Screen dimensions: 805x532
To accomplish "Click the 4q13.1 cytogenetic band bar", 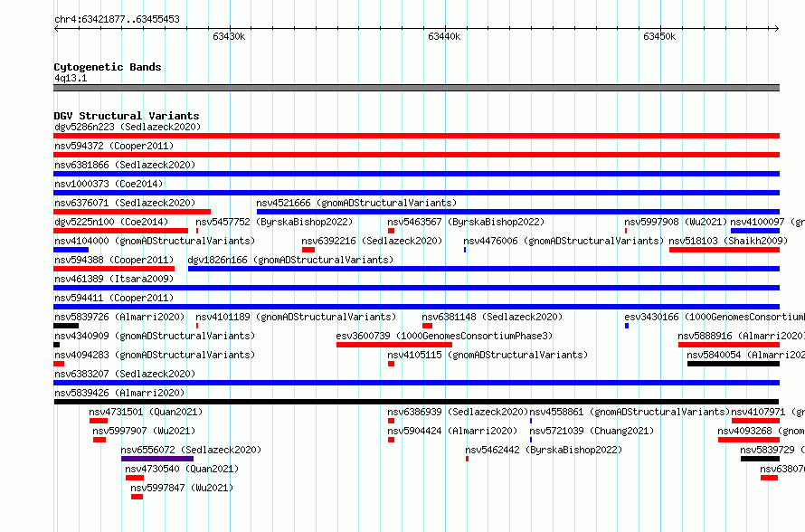I will 416,88.
